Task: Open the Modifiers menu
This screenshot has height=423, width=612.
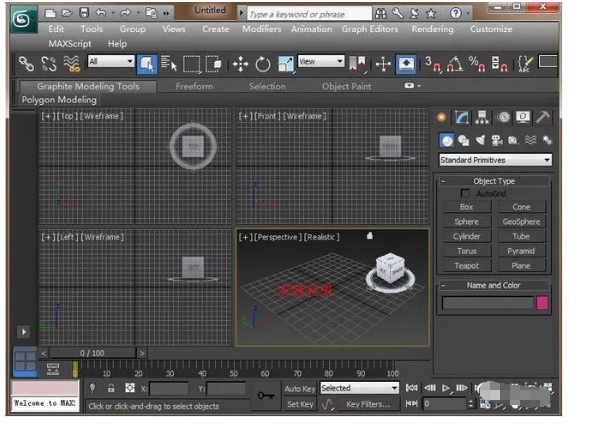Action: pos(262,29)
